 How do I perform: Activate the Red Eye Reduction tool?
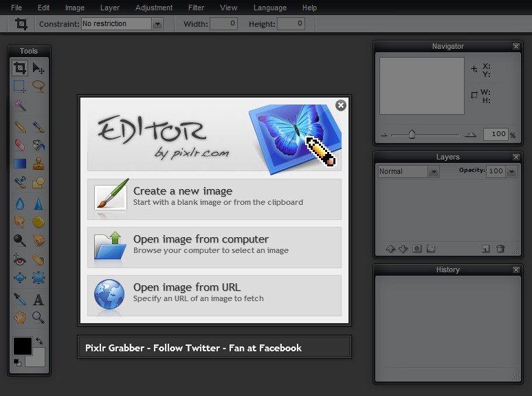click(20, 260)
